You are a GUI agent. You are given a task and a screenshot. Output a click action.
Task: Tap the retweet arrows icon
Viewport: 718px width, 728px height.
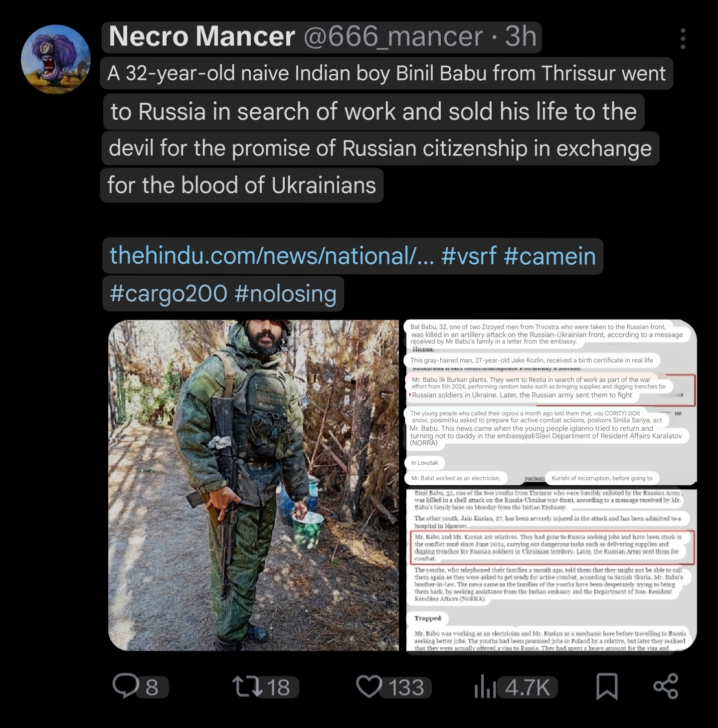pyautogui.click(x=248, y=686)
